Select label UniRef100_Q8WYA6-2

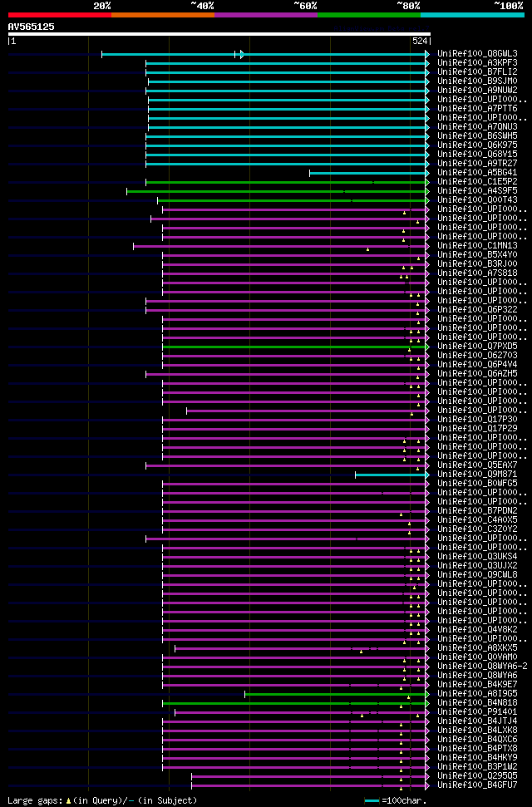[x=481, y=667]
